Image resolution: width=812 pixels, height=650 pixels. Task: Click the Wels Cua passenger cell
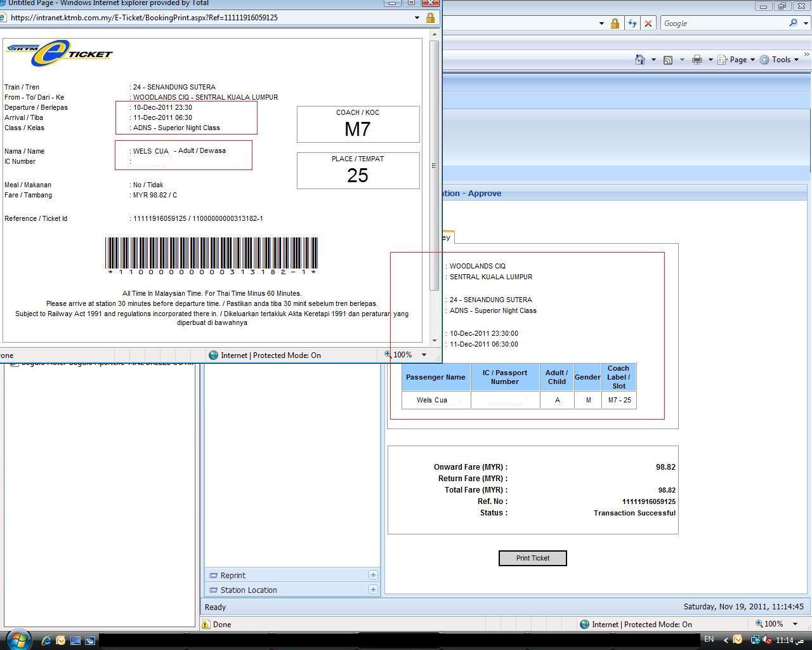(x=436, y=400)
